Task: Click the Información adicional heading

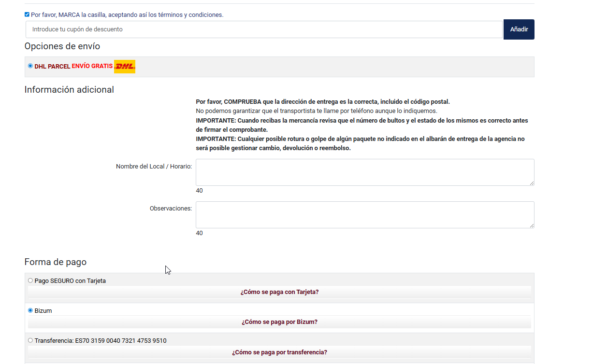Action: click(69, 90)
